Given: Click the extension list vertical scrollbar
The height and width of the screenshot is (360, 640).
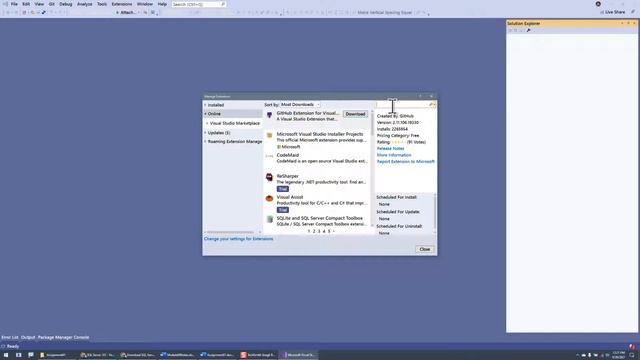Looking at the screenshot, I should tap(372, 167).
